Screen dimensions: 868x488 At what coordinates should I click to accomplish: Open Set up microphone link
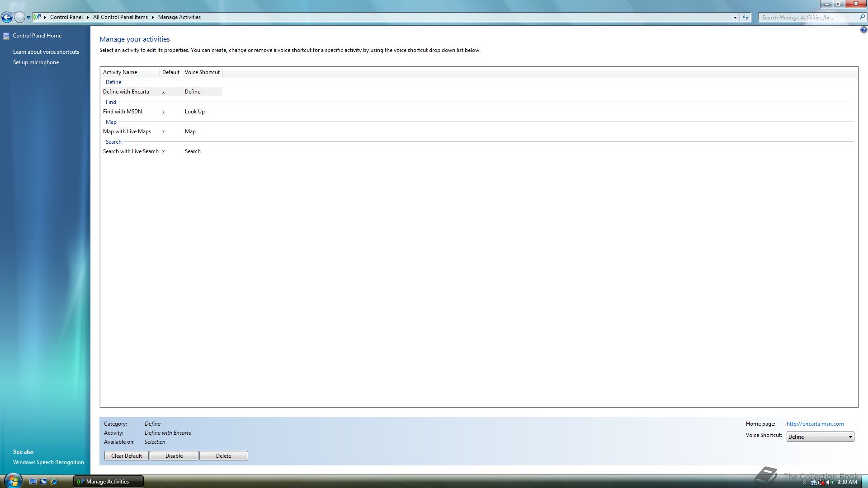pos(36,62)
